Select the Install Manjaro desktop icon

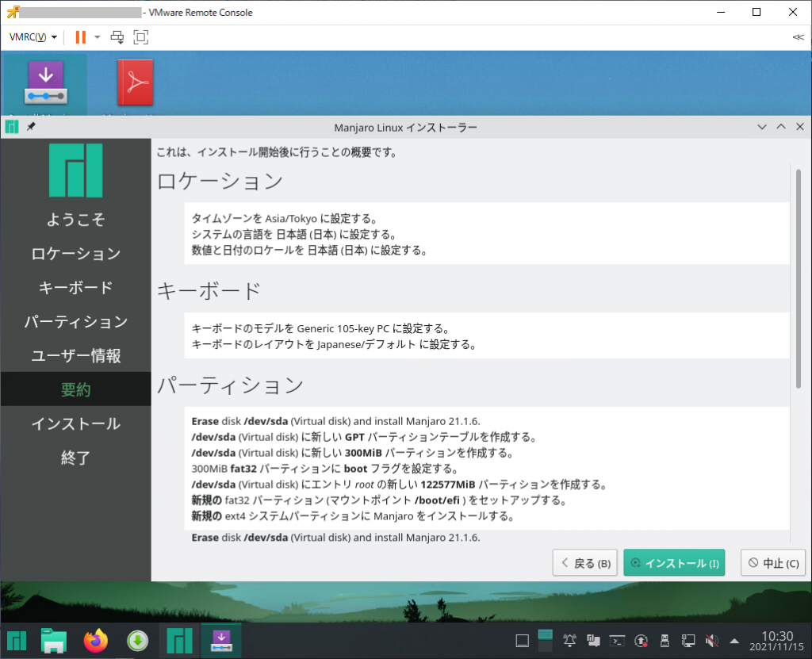point(45,83)
